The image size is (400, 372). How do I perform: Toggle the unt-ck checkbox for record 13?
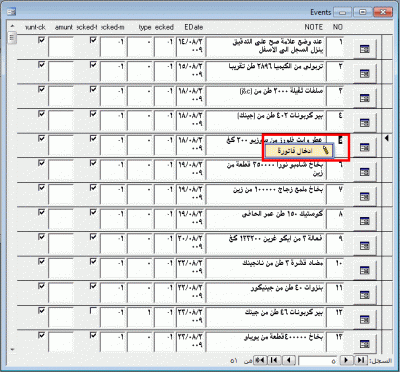[41, 335]
